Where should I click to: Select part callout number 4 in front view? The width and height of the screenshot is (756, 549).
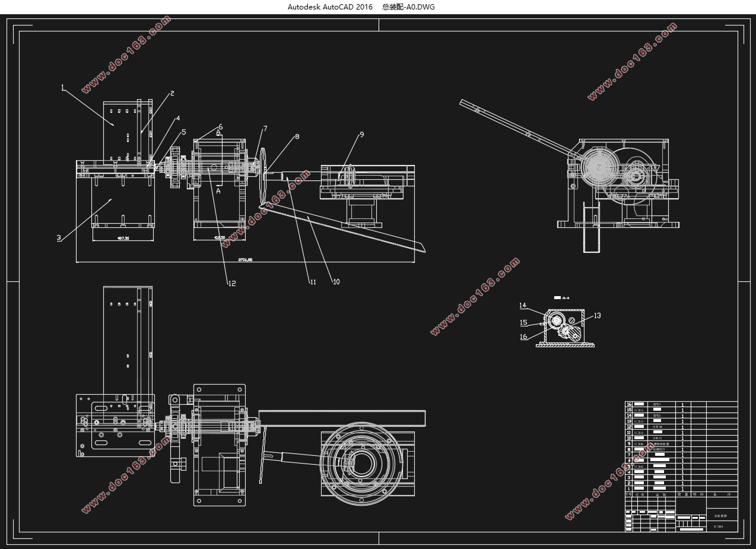(178, 119)
